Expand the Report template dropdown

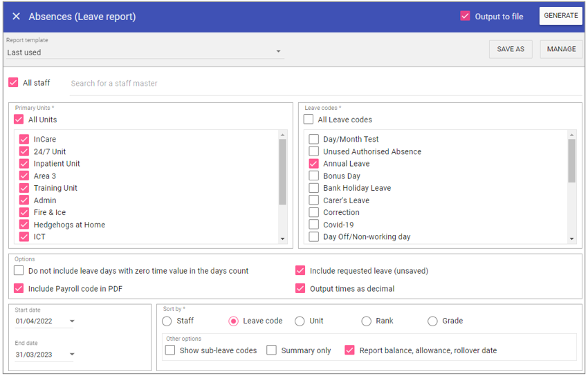click(x=278, y=52)
